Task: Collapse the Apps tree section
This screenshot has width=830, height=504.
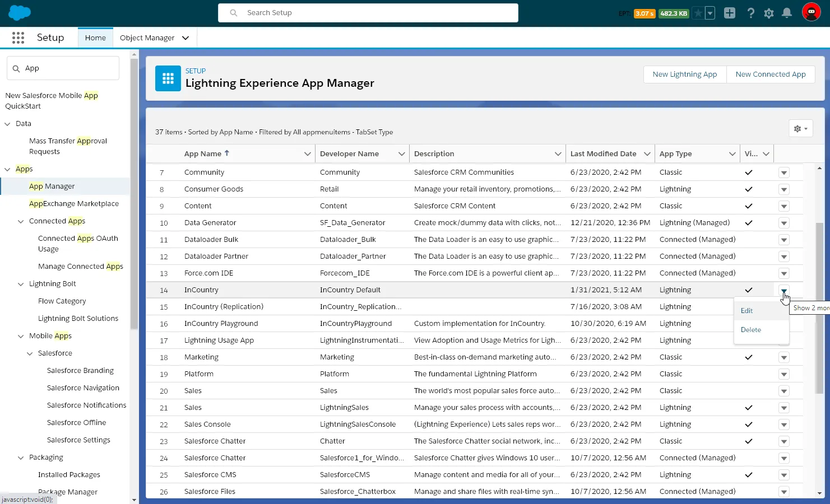Action: 8,169
